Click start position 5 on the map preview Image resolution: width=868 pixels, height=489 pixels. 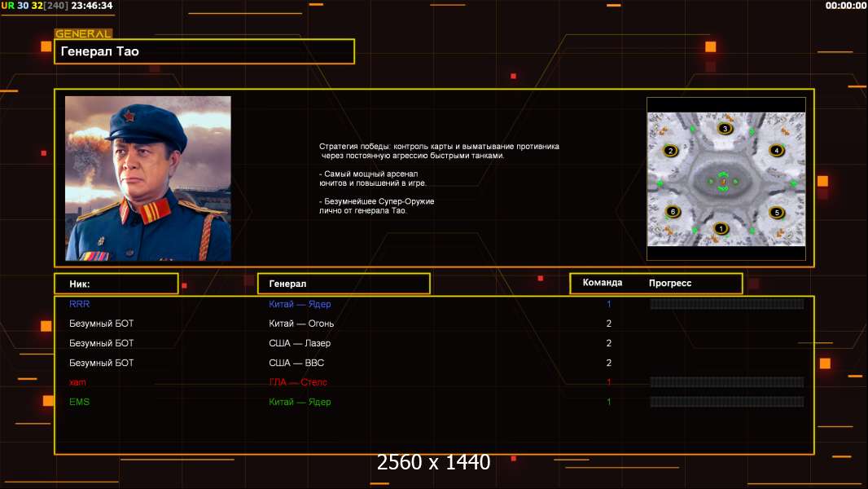tap(777, 213)
